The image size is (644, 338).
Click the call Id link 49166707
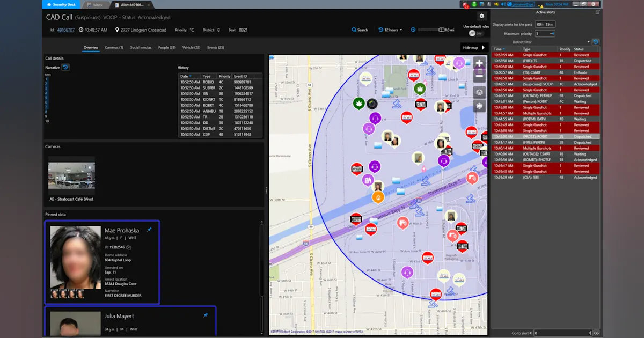(66, 30)
